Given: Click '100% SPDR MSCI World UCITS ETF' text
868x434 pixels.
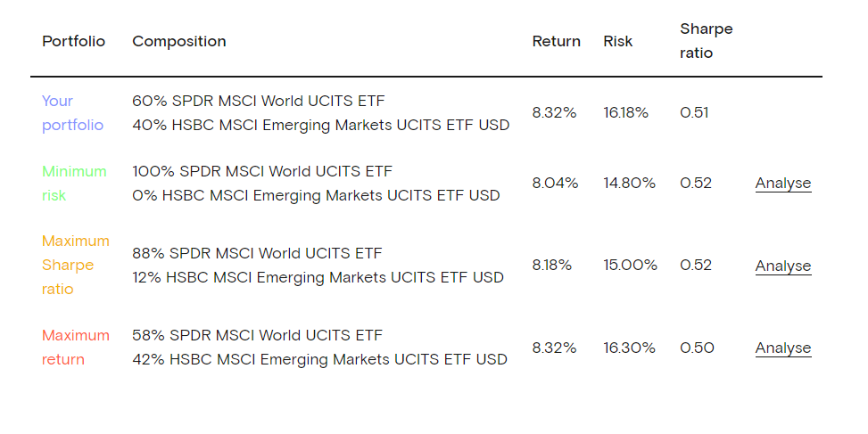Looking at the screenshot, I should (x=261, y=171).
